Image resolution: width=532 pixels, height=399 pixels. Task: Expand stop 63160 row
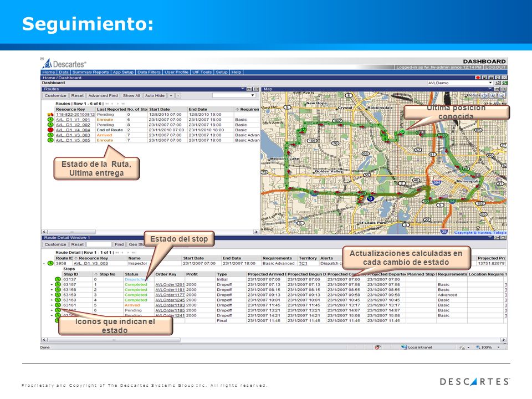[x=52, y=300]
